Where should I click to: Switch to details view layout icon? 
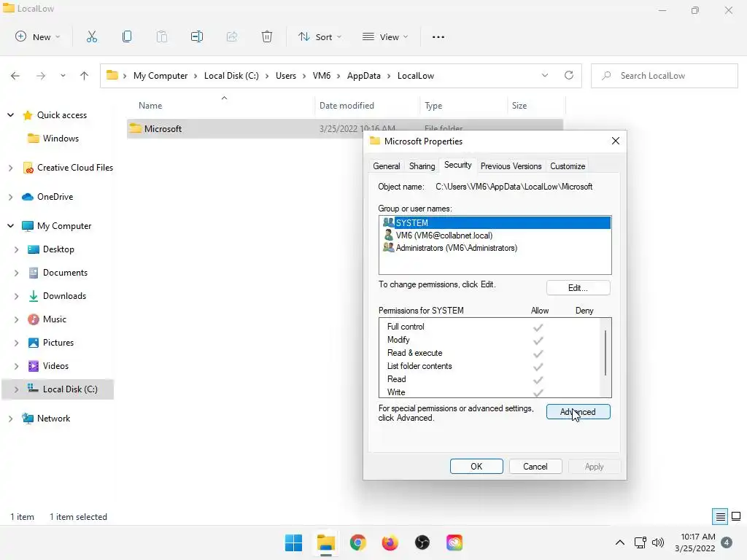point(720,517)
